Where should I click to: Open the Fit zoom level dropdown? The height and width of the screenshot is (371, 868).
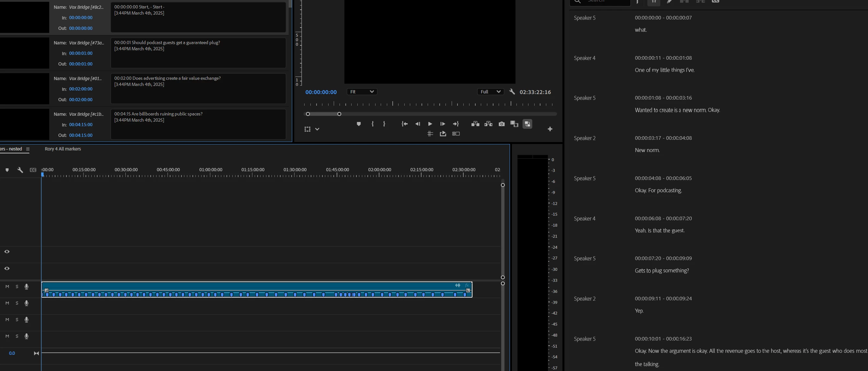click(362, 92)
